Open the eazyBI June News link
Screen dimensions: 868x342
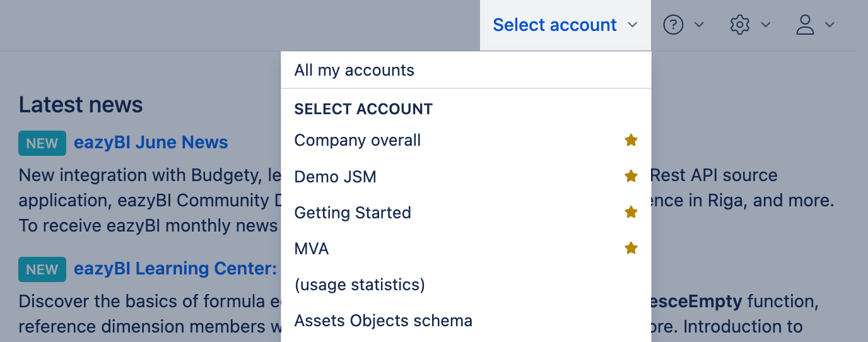[151, 143]
